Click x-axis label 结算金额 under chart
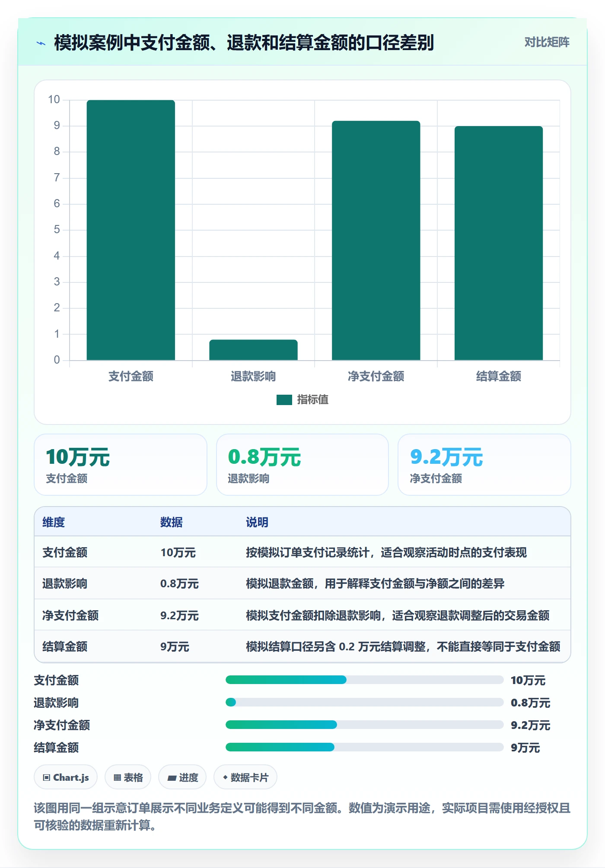Image resolution: width=605 pixels, height=868 pixels. (499, 376)
